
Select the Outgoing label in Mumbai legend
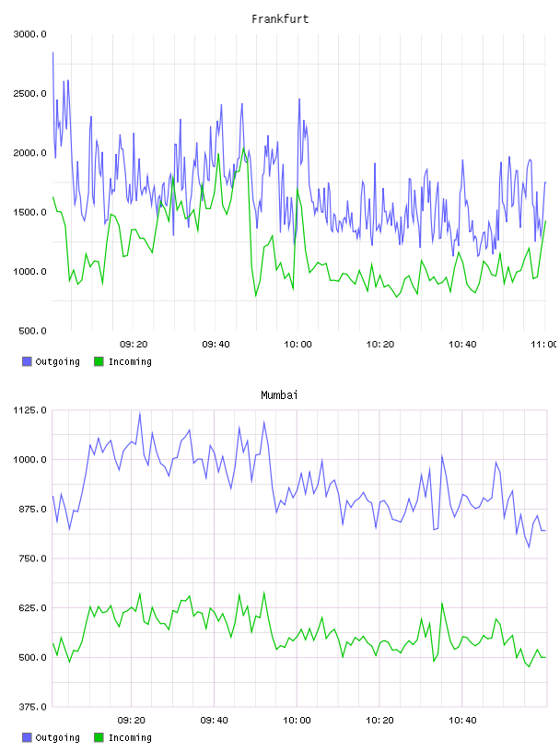(57, 738)
